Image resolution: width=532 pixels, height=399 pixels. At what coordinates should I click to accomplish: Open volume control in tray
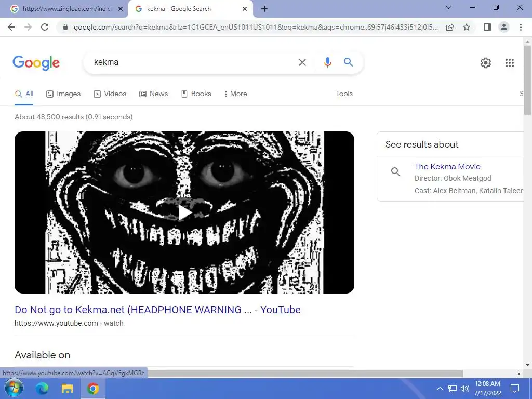pyautogui.click(x=464, y=389)
